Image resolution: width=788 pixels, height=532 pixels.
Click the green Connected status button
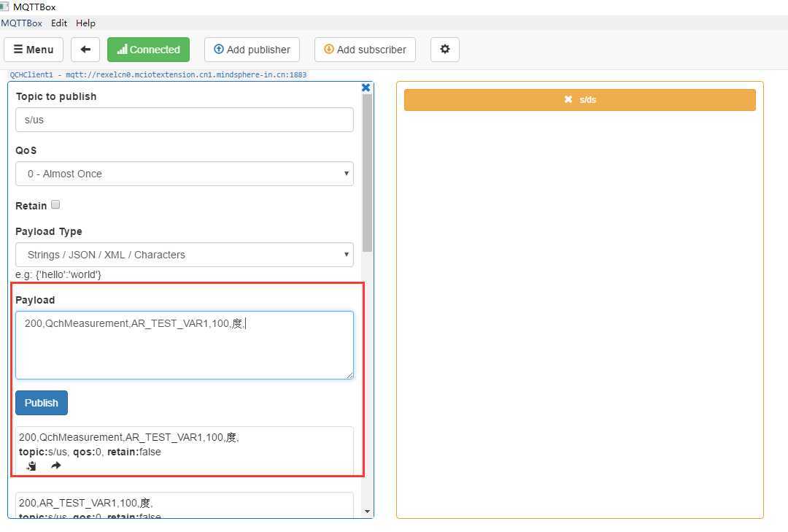(148, 50)
